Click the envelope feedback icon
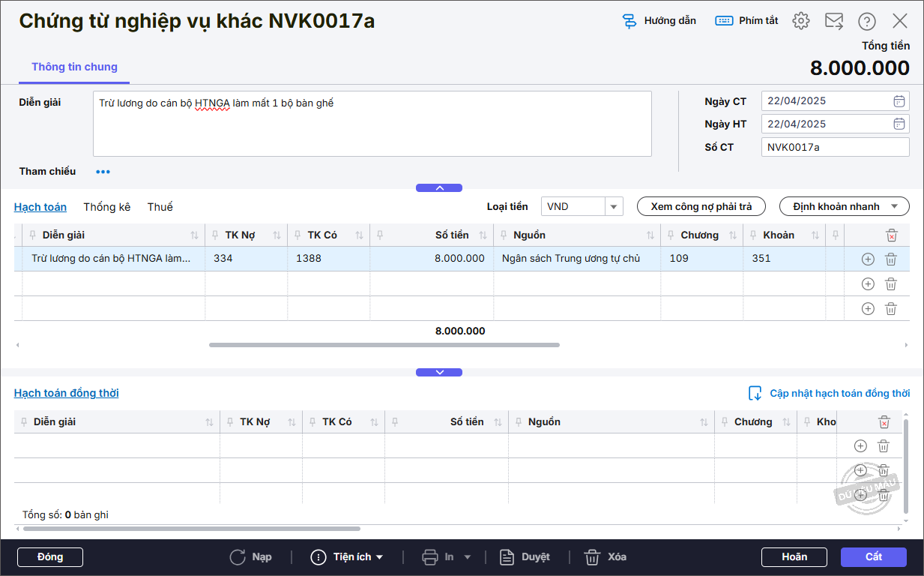 834,21
